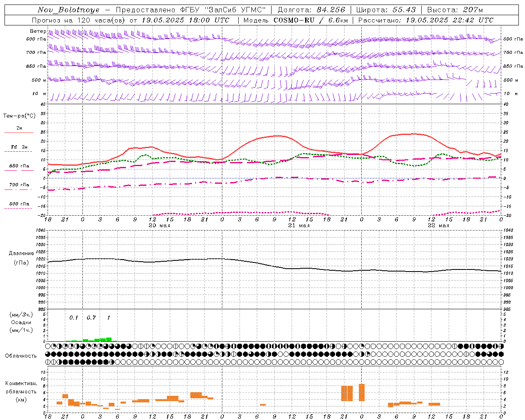This screenshot has height=420, width=525.
Task: Click the '20 мая' date label
Action: (x=159, y=226)
